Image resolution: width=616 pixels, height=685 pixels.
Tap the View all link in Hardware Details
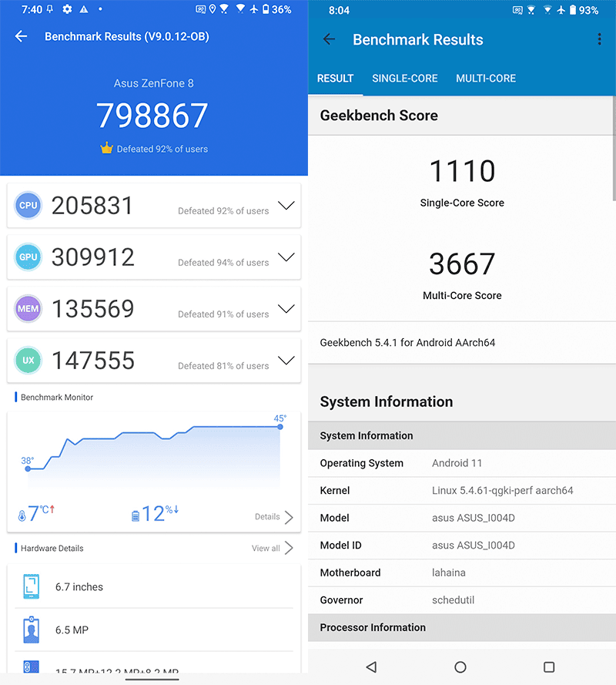(266, 549)
